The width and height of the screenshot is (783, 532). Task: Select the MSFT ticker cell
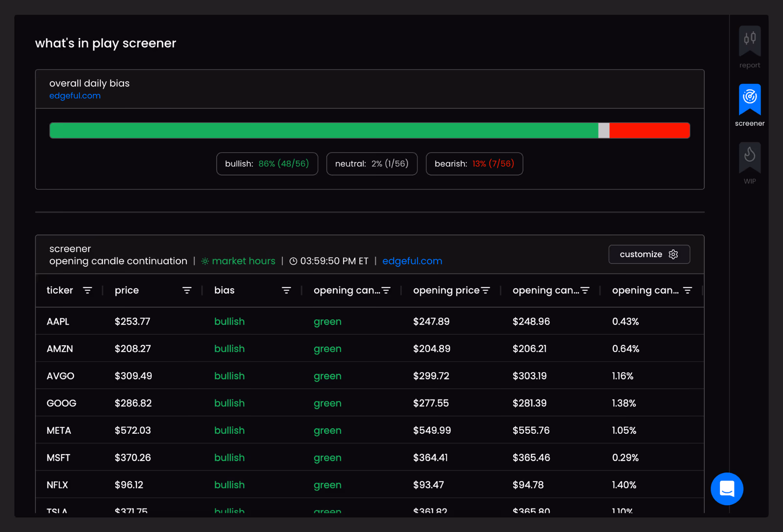(58, 458)
